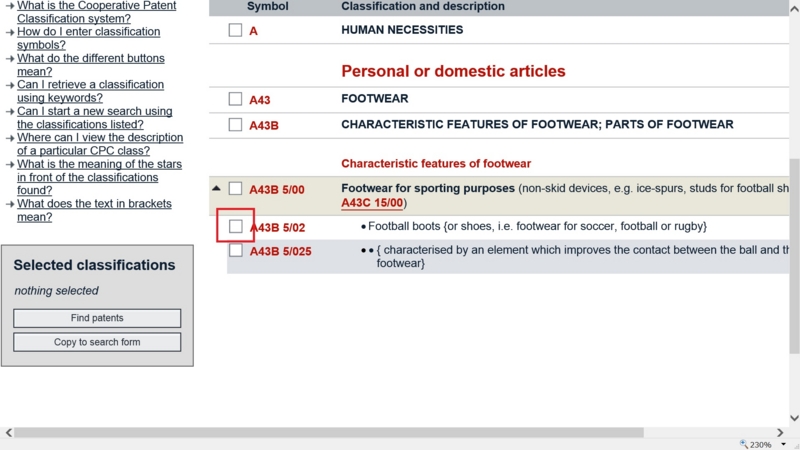The width and height of the screenshot is (800, 450).
Task: Click the vertical scrollbar thumb
Action: pos(794,256)
